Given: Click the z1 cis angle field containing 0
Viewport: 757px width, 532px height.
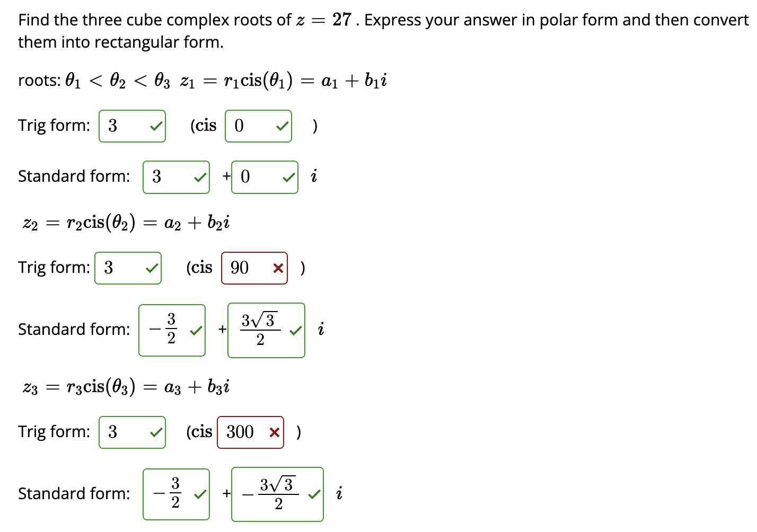Looking at the screenshot, I should click(258, 126).
